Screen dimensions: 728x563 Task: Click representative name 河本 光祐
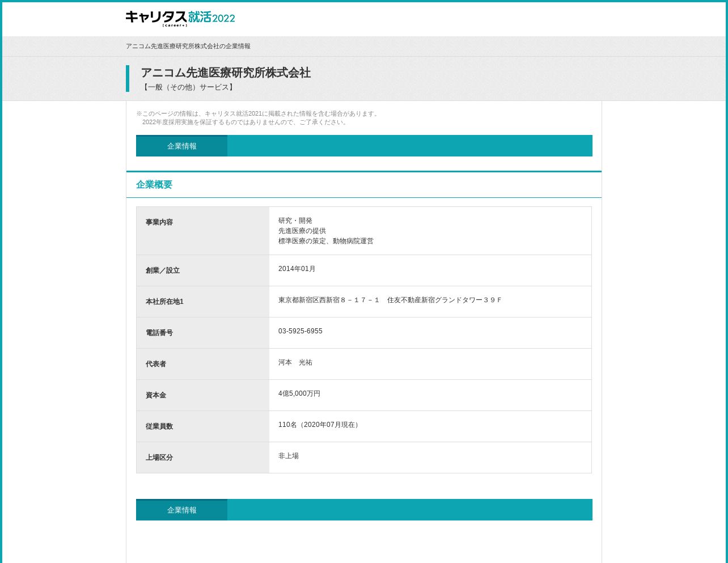[295, 362]
